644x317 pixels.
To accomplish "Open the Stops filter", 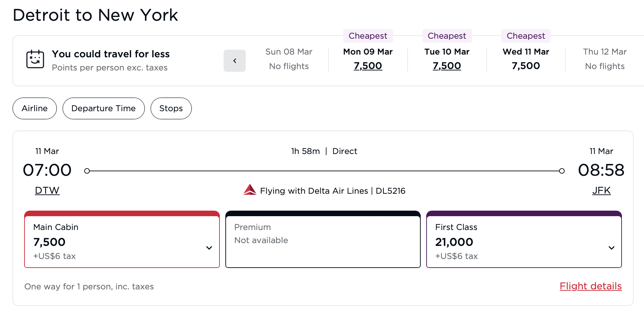I will tap(171, 108).
